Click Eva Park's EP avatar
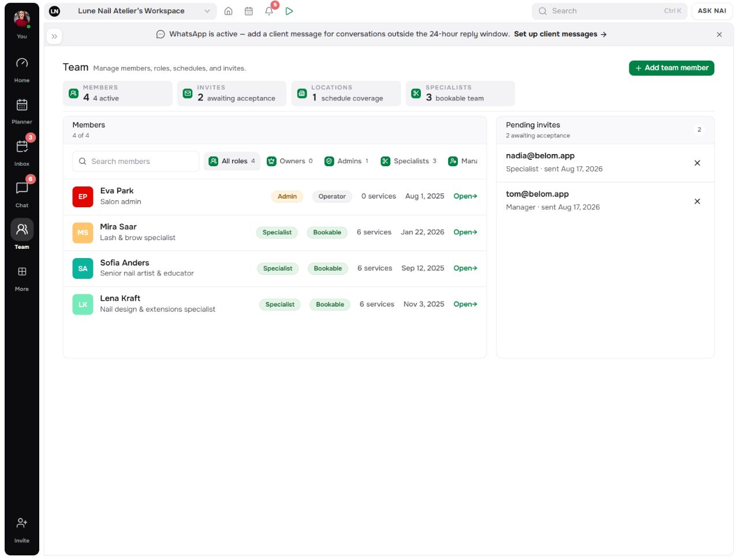739x560 pixels. coord(83,197)
